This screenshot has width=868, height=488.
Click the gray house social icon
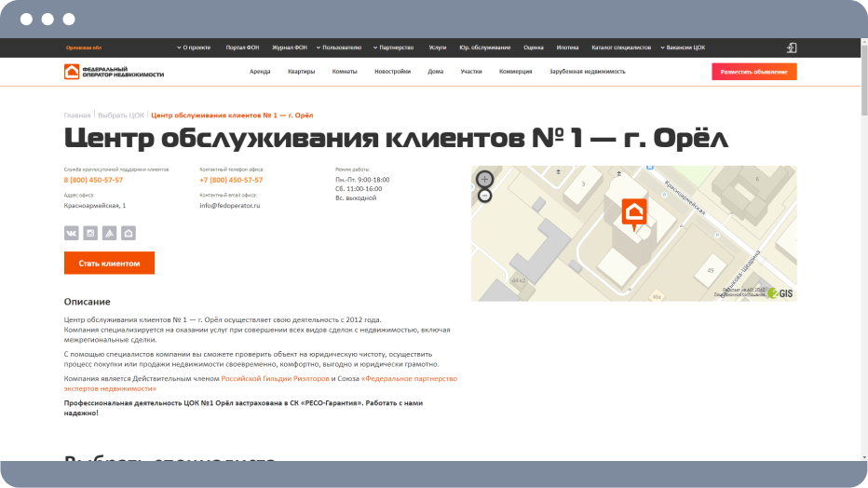(129, 233)
